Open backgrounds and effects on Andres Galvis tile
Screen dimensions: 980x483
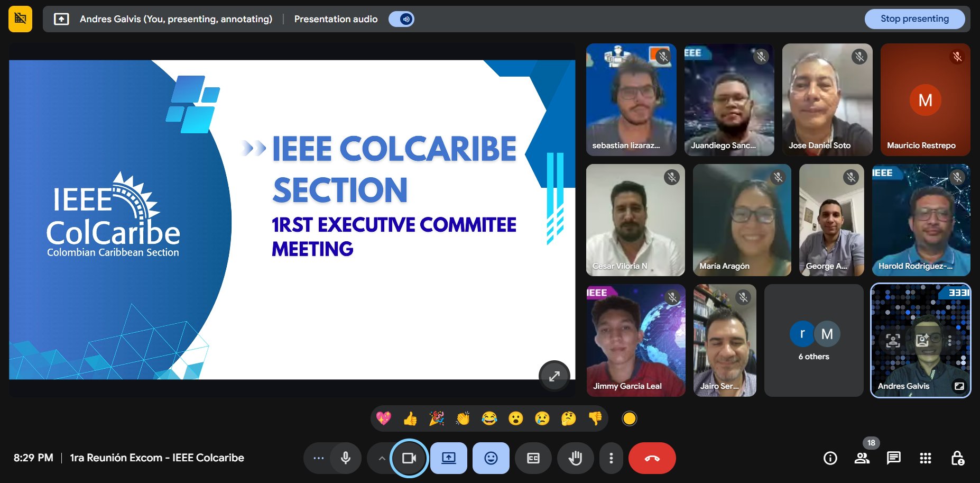922,340
